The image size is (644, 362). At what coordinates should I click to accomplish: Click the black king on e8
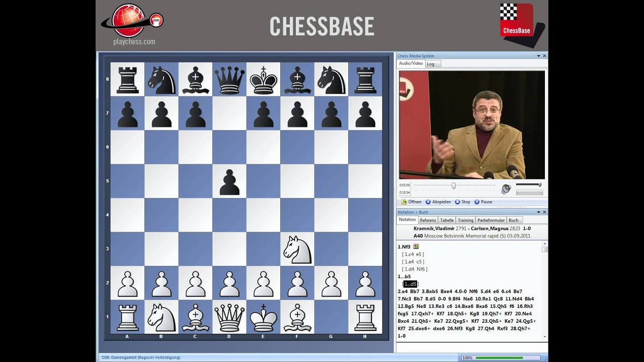(x=264, y=80)
